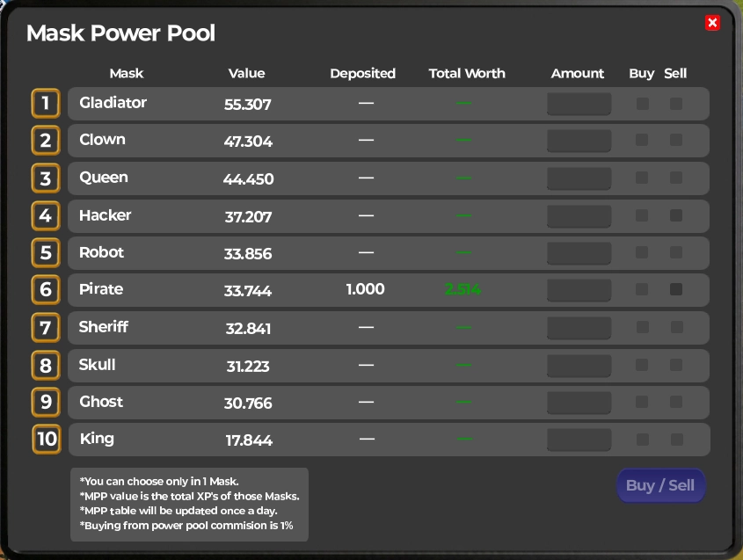Viewport: 743px width, 560px height.
Task: Focus the Amount field for Ghost
Action: tap(579, 403)
